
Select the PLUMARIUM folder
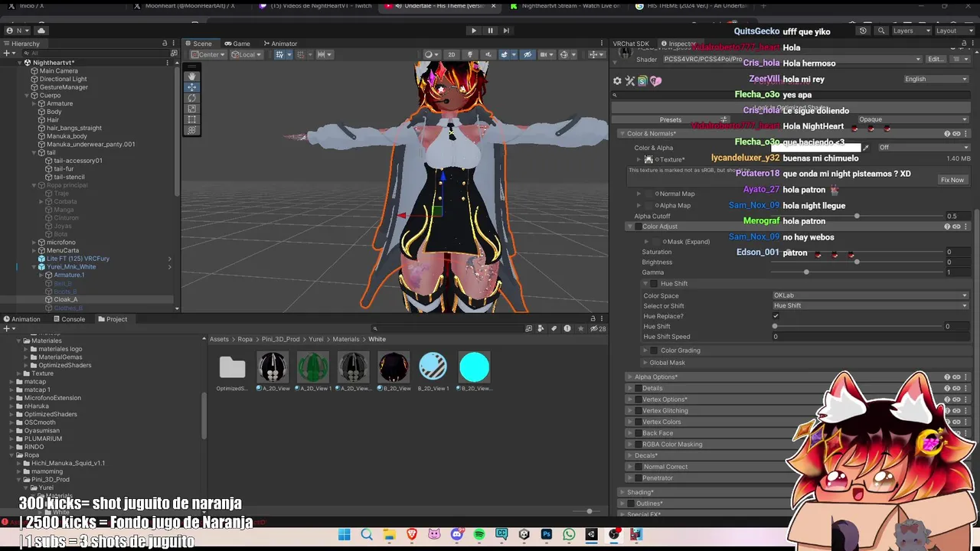pos(43,439)
